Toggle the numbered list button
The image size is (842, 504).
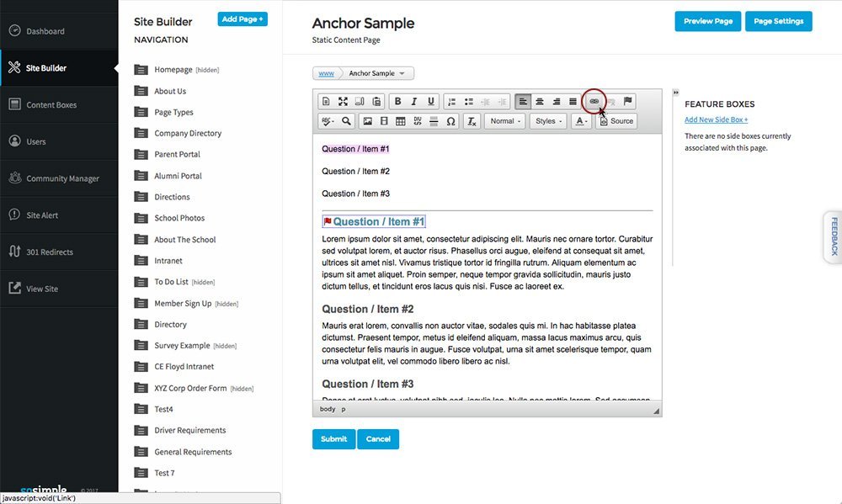[451, 102]
